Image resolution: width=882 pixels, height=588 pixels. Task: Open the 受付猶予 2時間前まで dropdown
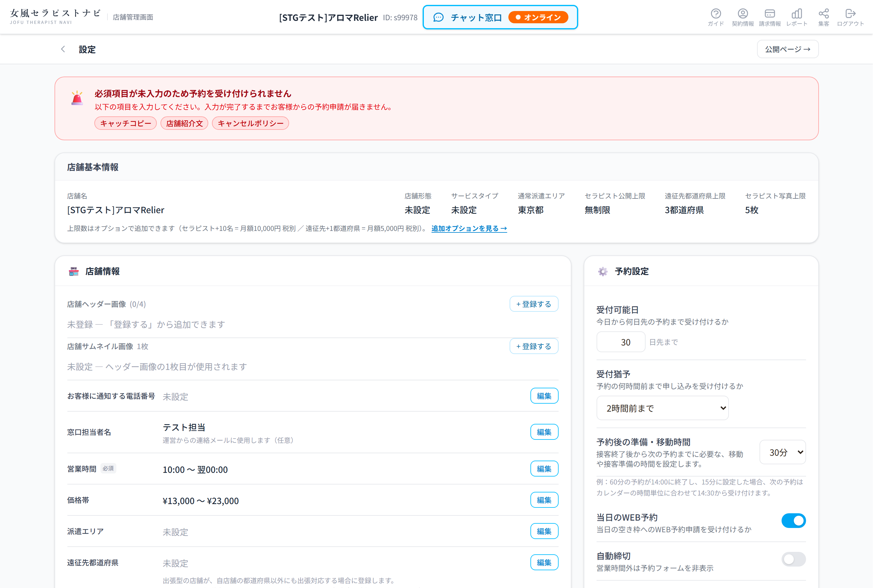pyautogui.click(x=669, y=412)
